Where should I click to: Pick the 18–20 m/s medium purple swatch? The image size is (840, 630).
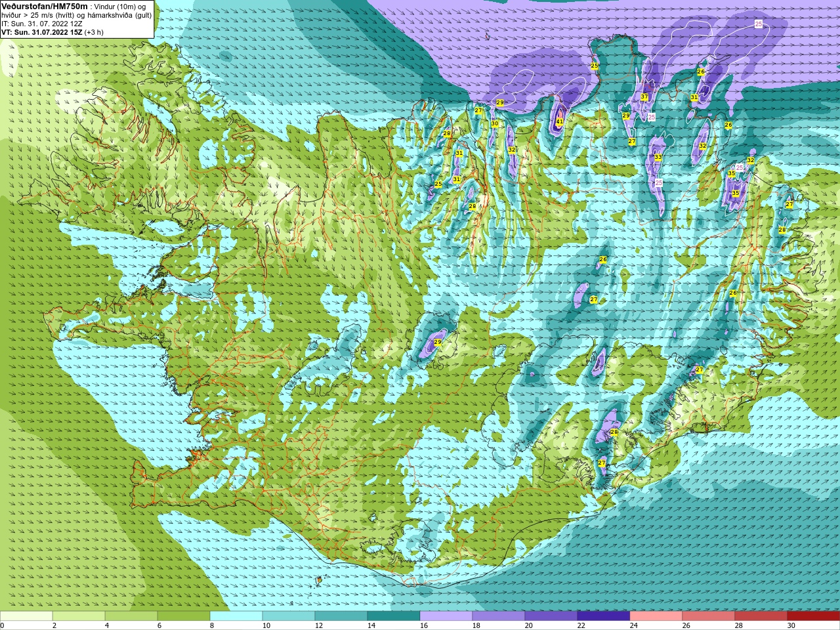coord(499,616)
